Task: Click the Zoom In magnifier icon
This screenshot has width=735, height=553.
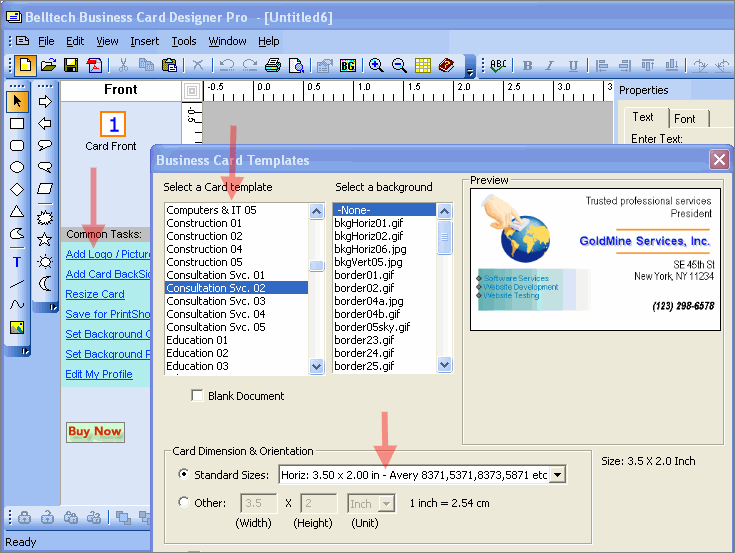Action: [x=376, y=66]
